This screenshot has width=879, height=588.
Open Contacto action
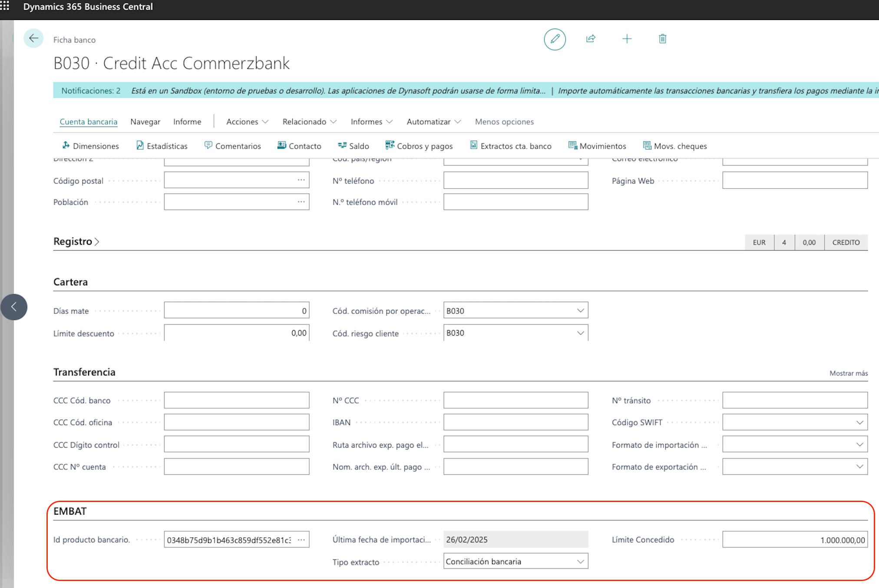coord(299,146)
